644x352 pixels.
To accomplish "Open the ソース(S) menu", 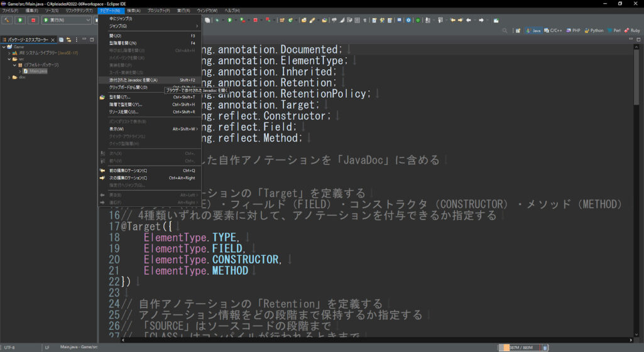I will [x=52, y=10].
